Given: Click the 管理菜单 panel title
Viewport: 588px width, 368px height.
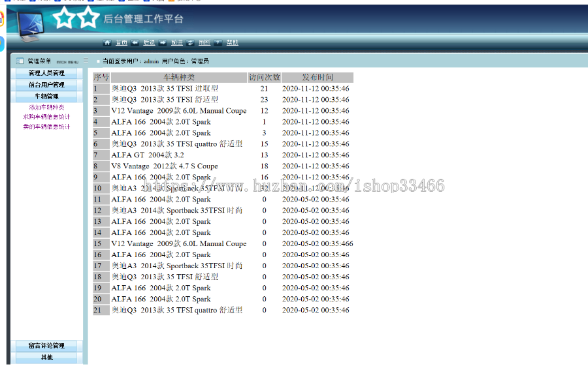Looking at the screenshot, I should (x=39, y=61).
